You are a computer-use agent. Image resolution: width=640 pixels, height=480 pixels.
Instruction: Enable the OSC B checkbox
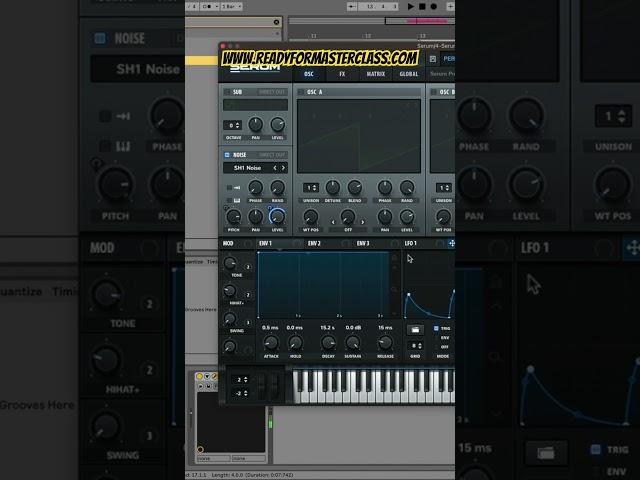tap(433, 92)
